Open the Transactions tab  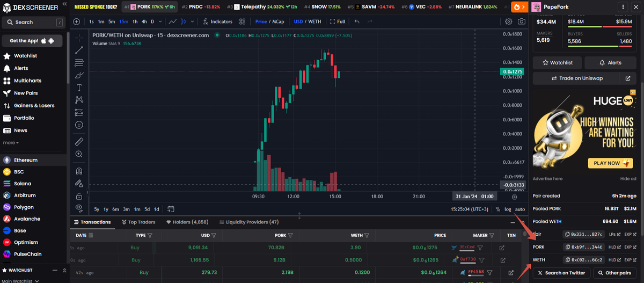click(x=92, y=222)
